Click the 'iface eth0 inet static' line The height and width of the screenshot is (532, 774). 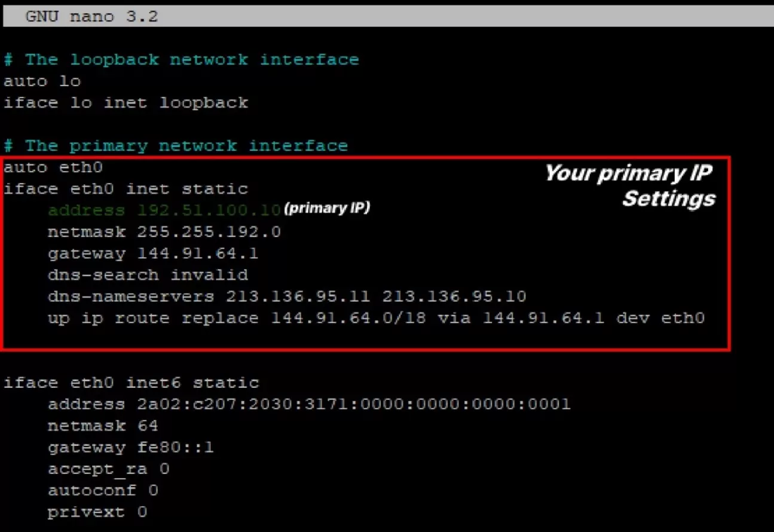click(126, 189)
